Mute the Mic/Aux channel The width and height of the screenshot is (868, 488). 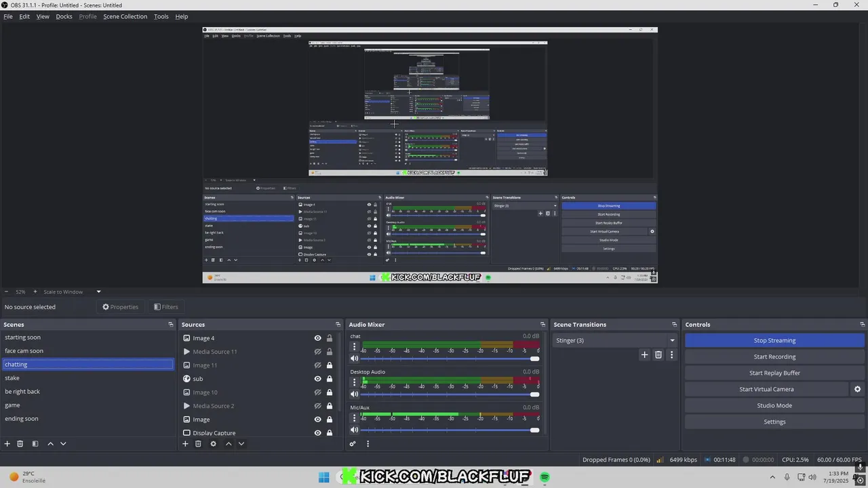(x=354, y=430)
